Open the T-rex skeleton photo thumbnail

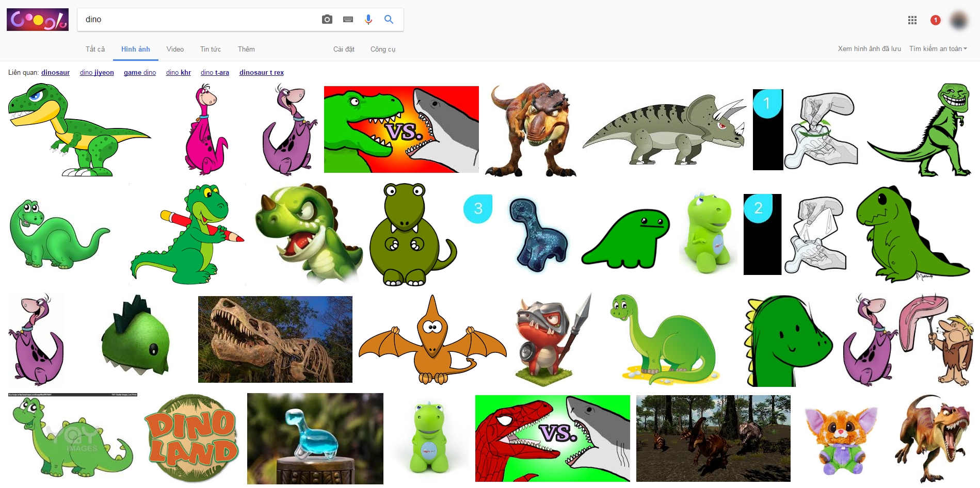coord(275,339)
